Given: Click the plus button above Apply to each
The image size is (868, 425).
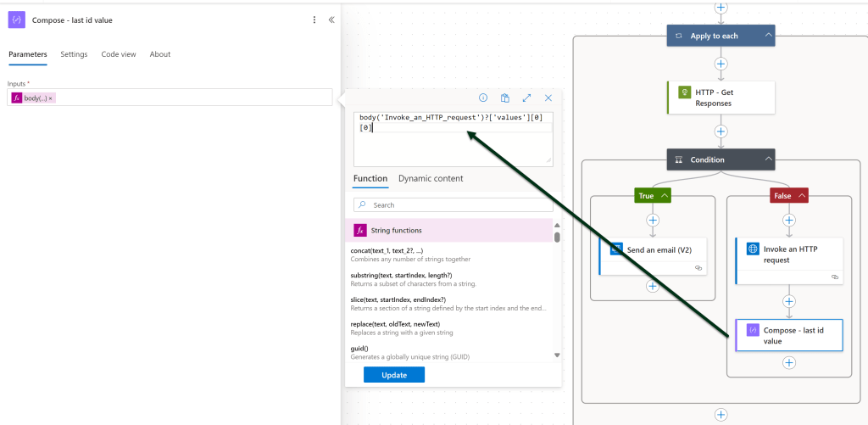Looking at the screenshot, I should click(x=721, y=8).
